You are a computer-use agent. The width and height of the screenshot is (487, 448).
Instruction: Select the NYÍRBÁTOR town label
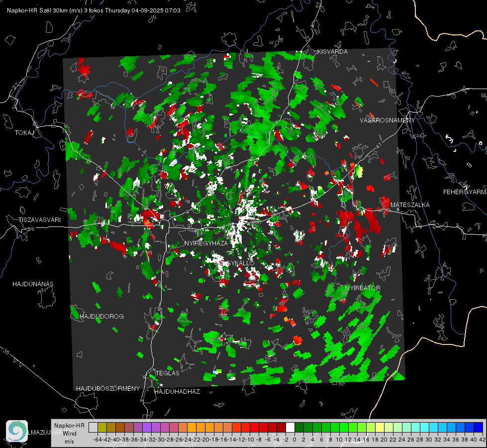[x=363, y=288]
